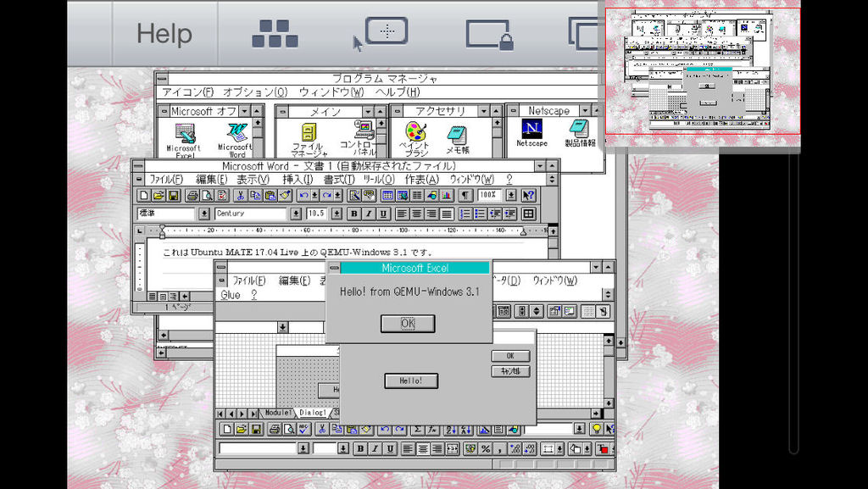868x489 pixels.
Task: Click the ChartWizard icon in Excel toolbar
Action: tap(484, 430)
